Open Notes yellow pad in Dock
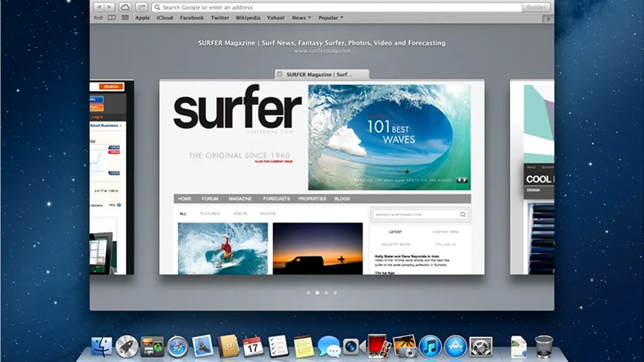Screen dimensions: 644x362 click(x=303, y=346)
